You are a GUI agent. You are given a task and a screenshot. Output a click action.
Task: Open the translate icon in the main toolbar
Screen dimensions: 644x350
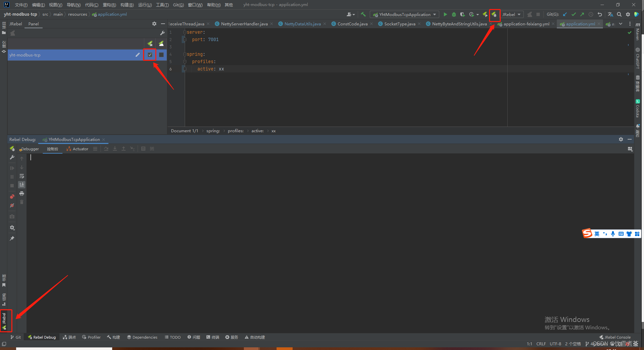click(610, 14)
